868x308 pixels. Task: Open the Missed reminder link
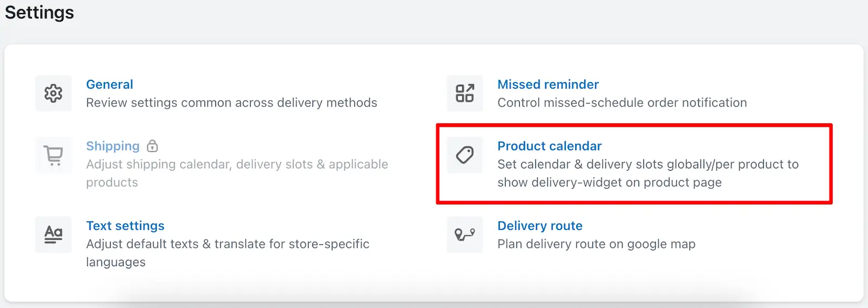tap(548, 84)
